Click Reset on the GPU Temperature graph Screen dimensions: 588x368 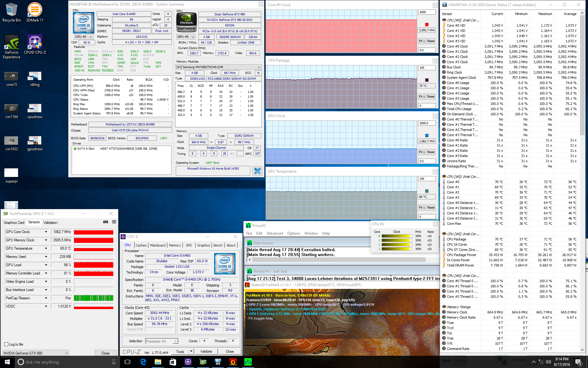click(431, 208)
